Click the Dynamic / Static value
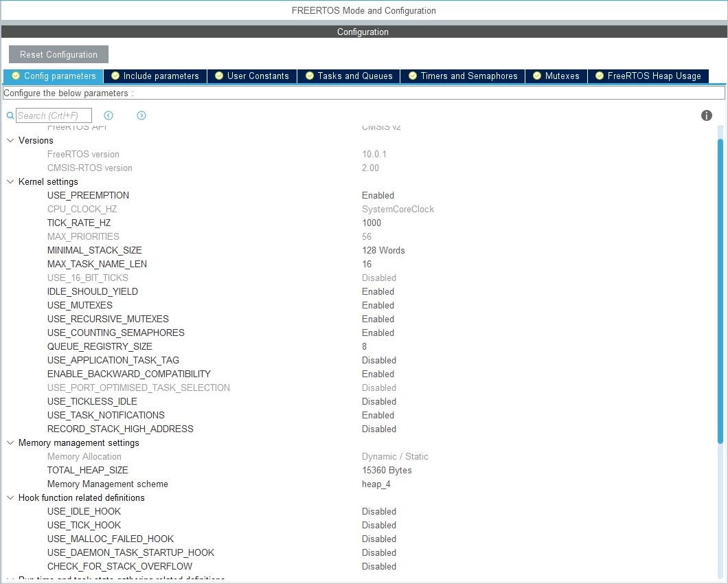Image resolution: width=728 pixels, height=584 pixels. tap(395, 457)
